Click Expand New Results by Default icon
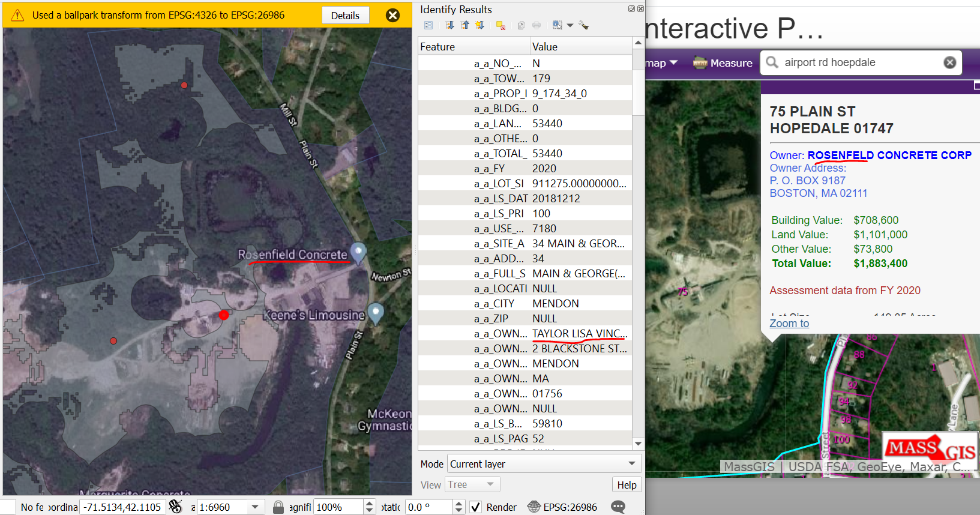The height and width of the screenshot is (515, 980). [479, 25]
